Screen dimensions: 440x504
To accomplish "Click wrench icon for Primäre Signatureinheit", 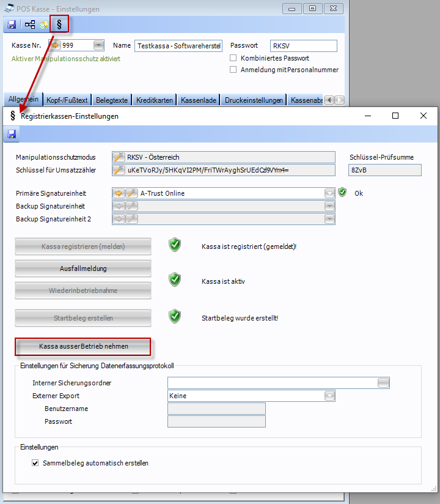I will [x=131, y=193].
